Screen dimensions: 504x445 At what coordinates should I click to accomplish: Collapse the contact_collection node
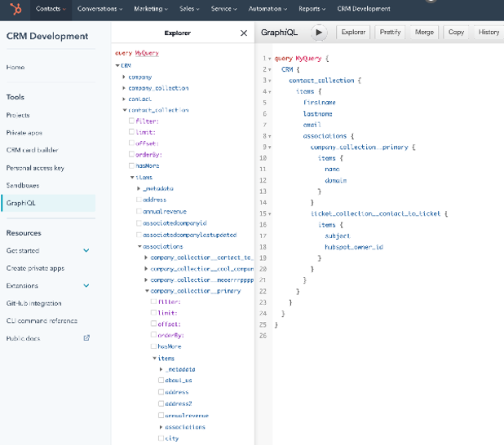pos(125,110)
